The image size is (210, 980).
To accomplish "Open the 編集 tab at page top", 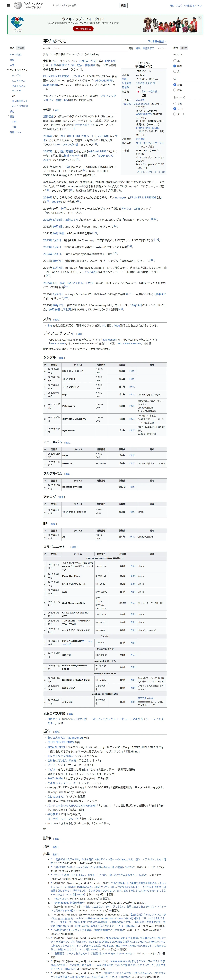I will click(x=138, y=48).
